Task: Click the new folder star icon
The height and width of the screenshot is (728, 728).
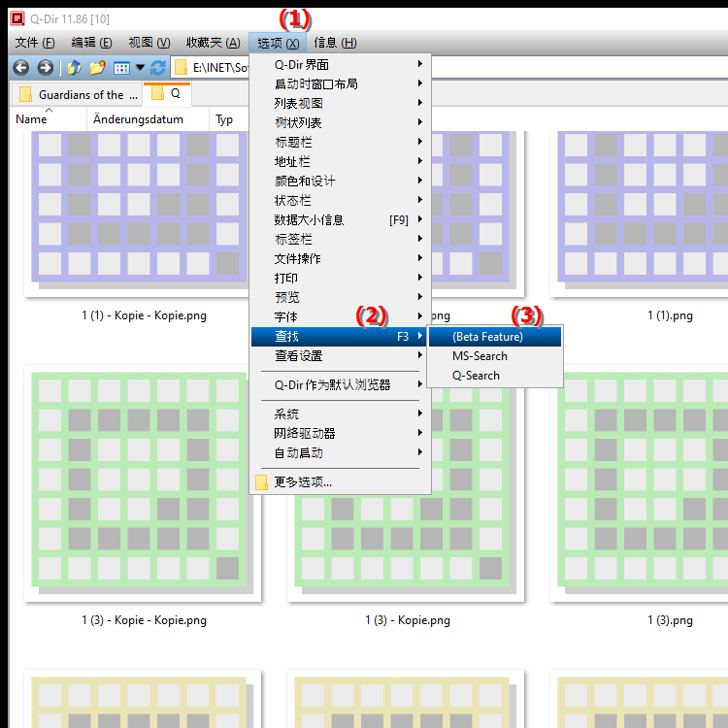Action: point(97,68)
